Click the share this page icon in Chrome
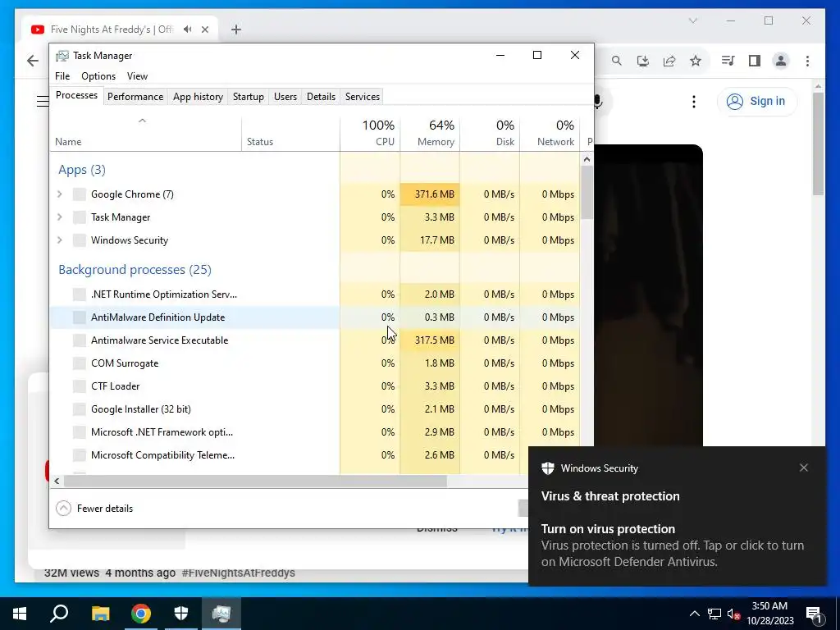Viewport: 840px width, 630px height. pyautogui.click(x=669, y=61)
